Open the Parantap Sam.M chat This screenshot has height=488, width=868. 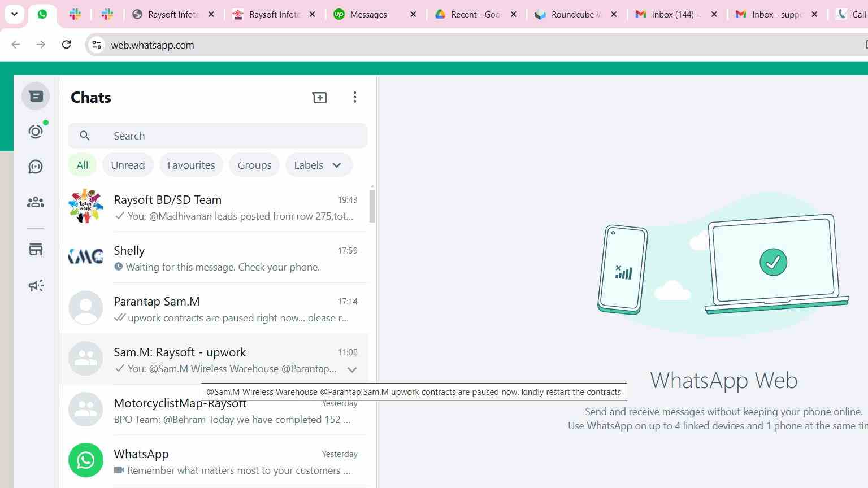click(x=214, y=308)
